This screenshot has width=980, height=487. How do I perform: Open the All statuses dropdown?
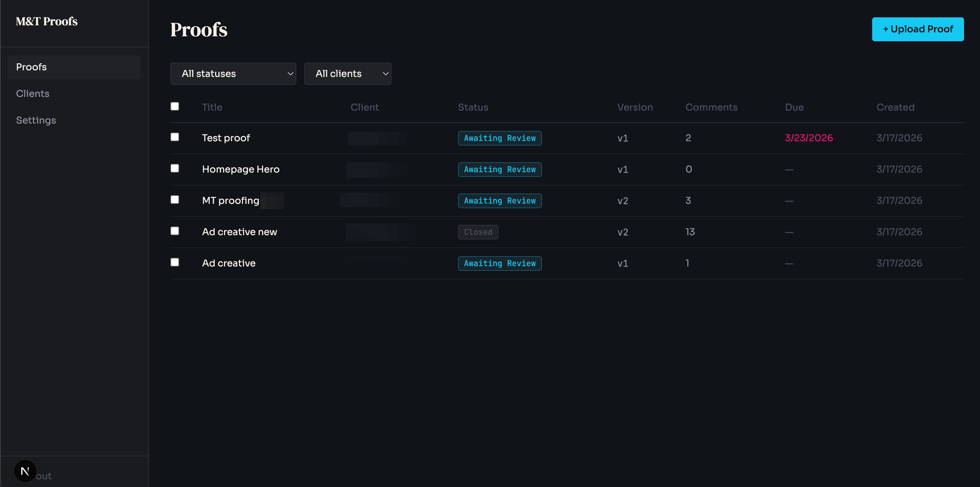233,74
